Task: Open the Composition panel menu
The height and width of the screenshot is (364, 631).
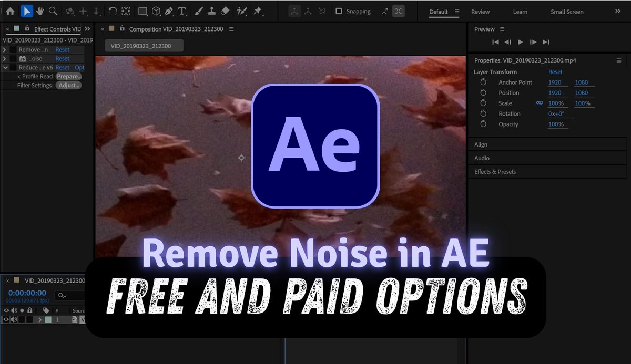Action: coord(231,29)
